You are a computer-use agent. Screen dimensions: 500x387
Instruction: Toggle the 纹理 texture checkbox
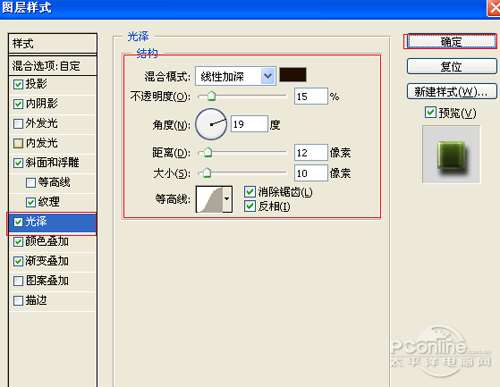31,202
